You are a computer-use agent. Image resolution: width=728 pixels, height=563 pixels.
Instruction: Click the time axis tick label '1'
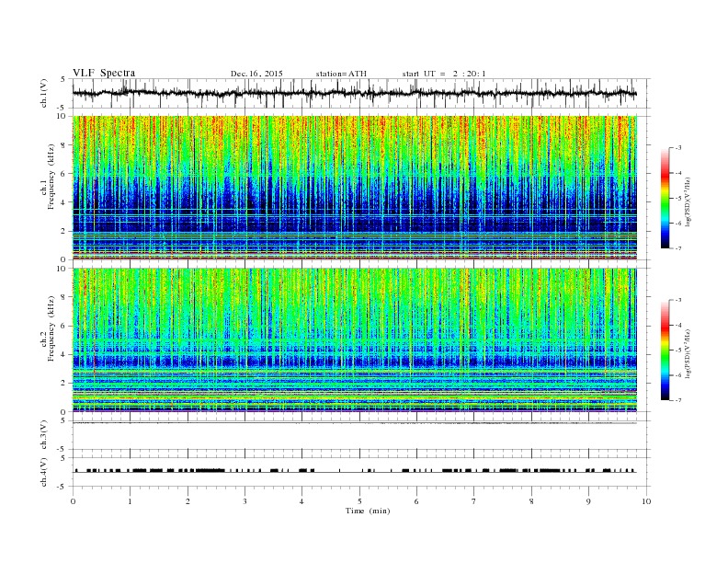pos(130,501)
